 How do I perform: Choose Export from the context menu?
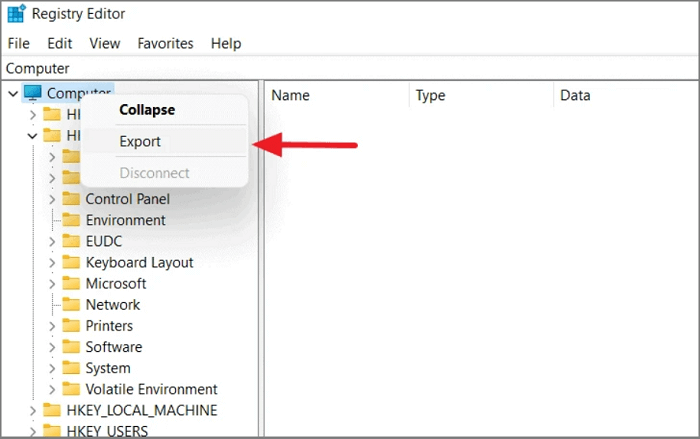coord(140,142)
